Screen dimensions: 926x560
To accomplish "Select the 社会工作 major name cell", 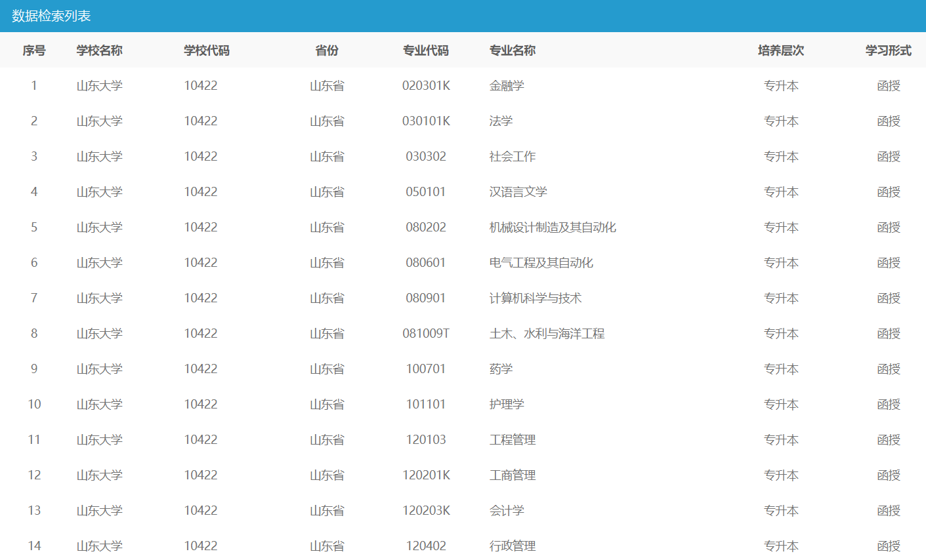I will point(513,157).
